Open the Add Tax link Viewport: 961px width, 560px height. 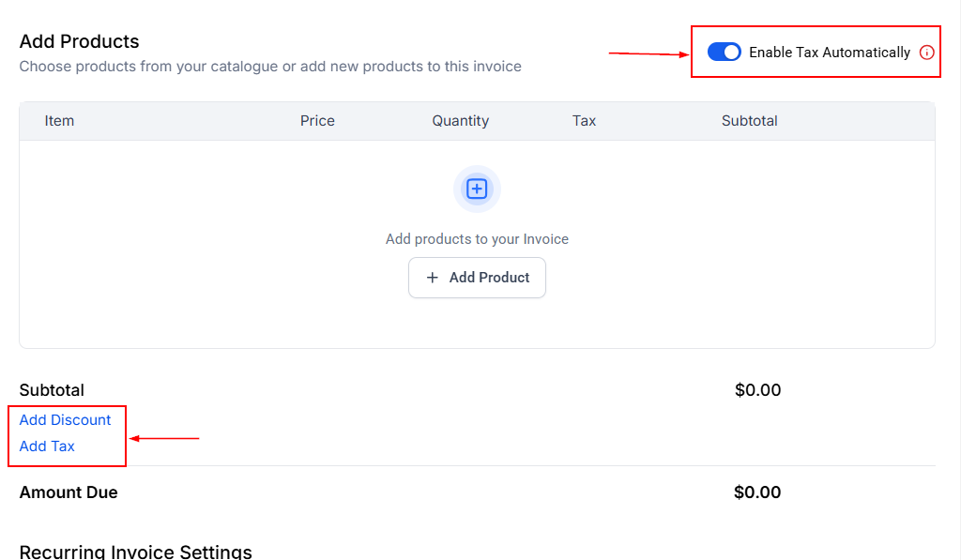tap(47, 446)
